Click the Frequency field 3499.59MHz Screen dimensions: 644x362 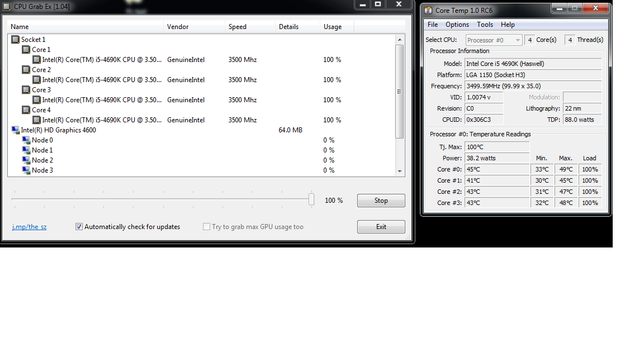pos(533,86)
